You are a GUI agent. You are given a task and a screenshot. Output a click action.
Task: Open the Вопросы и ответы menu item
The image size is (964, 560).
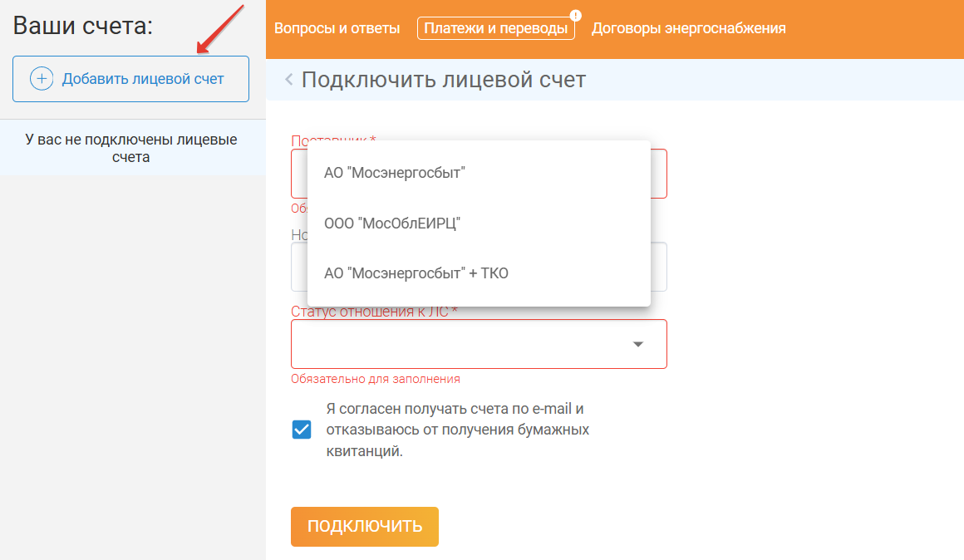click(x=337, y=28)
